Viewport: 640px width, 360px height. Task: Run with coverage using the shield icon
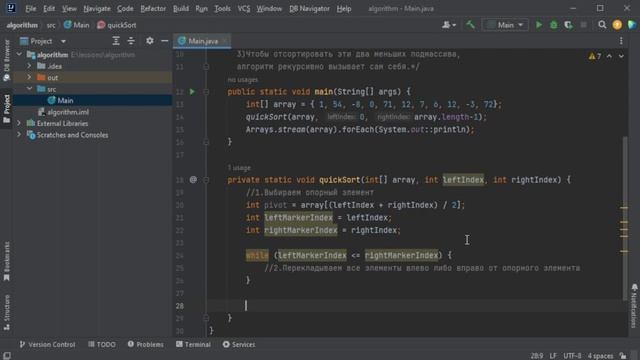[568, 25]
